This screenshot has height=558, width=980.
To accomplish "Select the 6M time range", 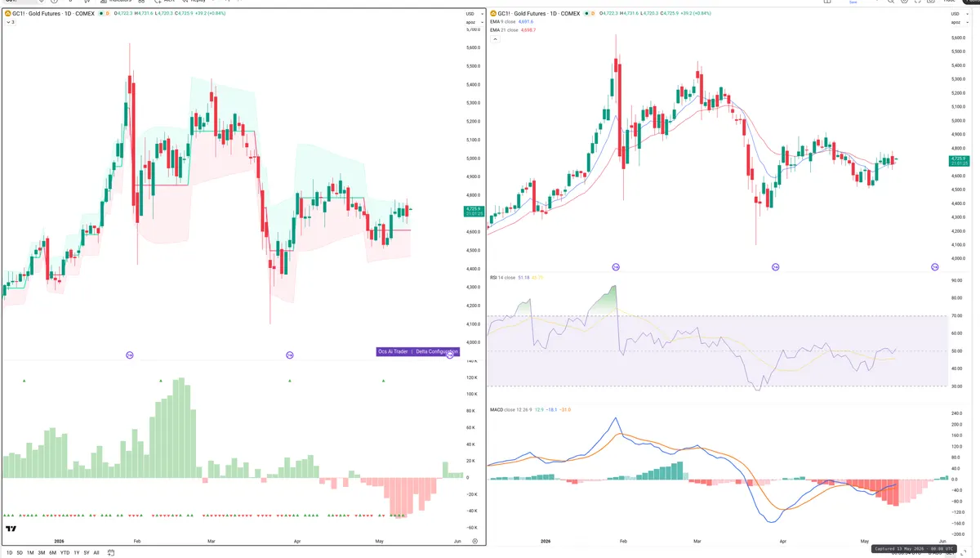I will pos(52,553).
